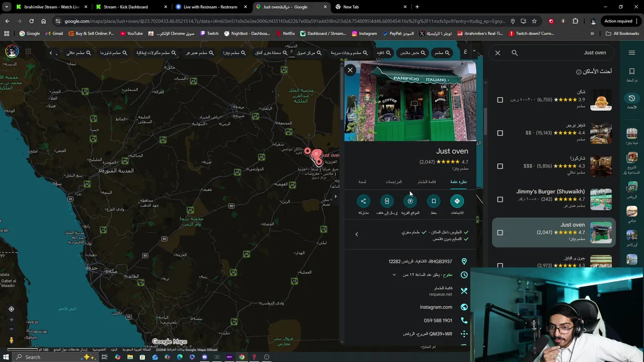Open the Google account avatar
This screenshot has height=362, width=644.
point(12,52)
